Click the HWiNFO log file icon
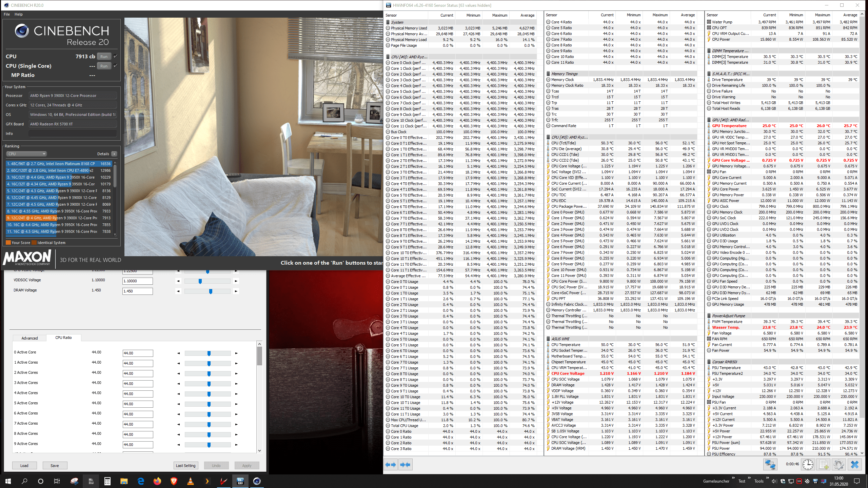Viewport: 868px width, 488px height. click(824, 464)
